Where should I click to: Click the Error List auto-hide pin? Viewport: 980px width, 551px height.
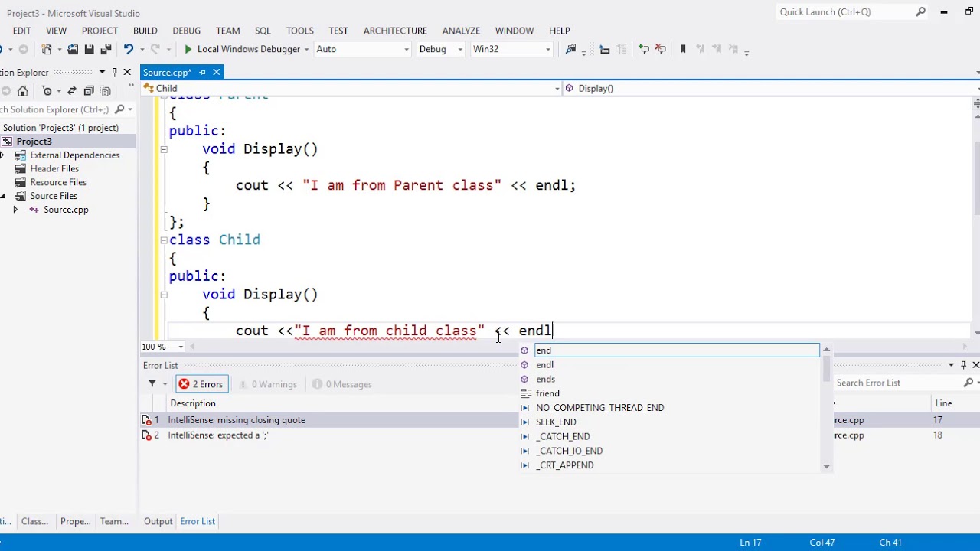tap(963, 365)
